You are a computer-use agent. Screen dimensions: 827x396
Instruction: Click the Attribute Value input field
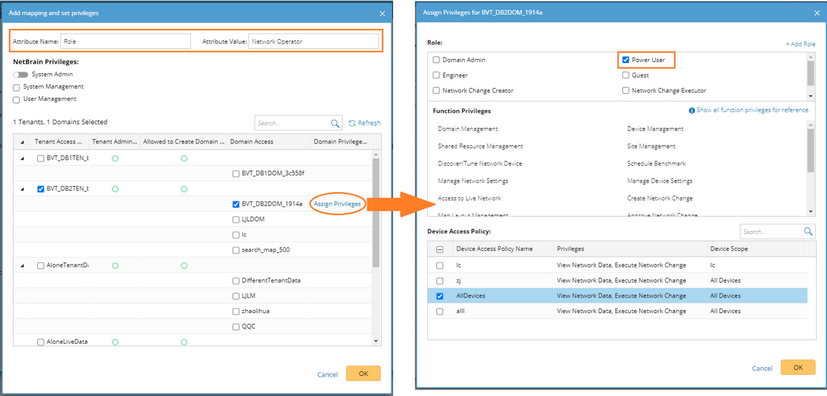coord(313,41)
